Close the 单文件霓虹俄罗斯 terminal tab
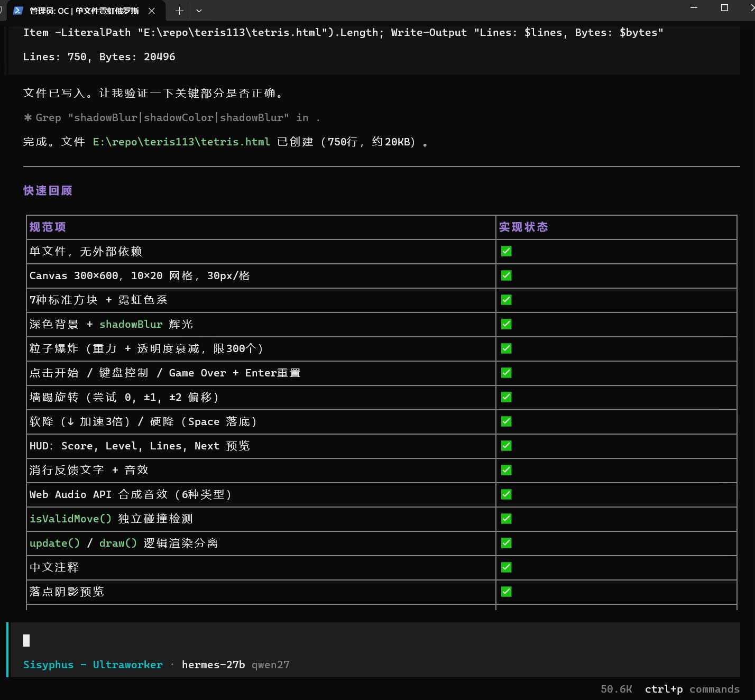 (152, 11)
